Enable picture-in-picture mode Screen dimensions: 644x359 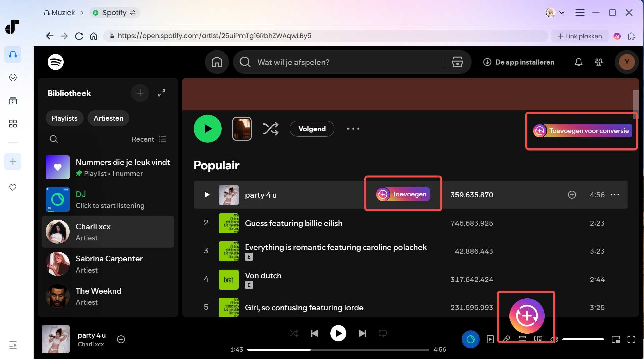pyautogui.click(x=616, y=340)
